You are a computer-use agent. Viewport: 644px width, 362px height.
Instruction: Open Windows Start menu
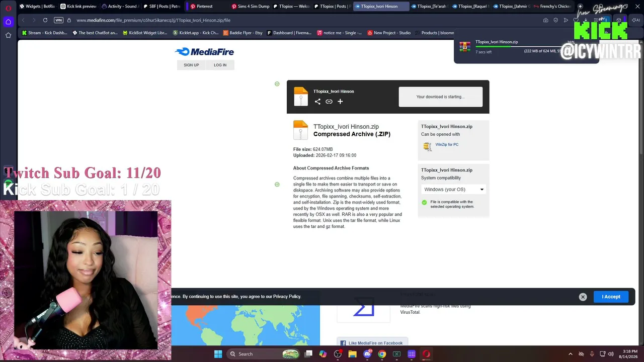218,354
